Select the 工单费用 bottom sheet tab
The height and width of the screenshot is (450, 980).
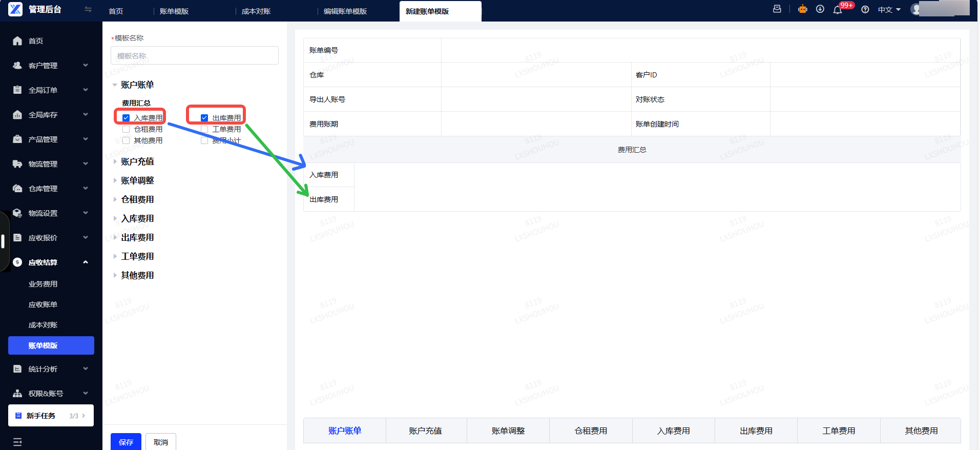[839, 431]
